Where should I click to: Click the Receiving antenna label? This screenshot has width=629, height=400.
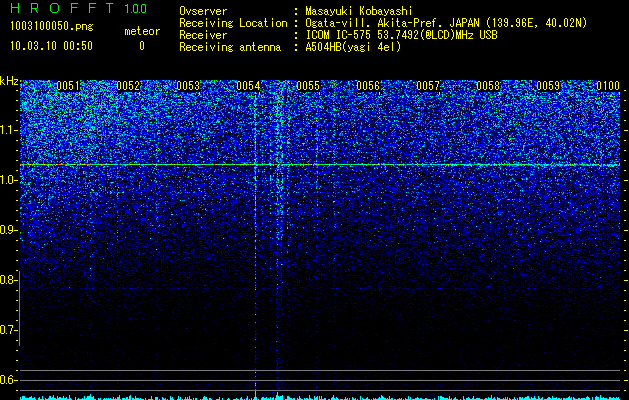[x=230, y=47]
